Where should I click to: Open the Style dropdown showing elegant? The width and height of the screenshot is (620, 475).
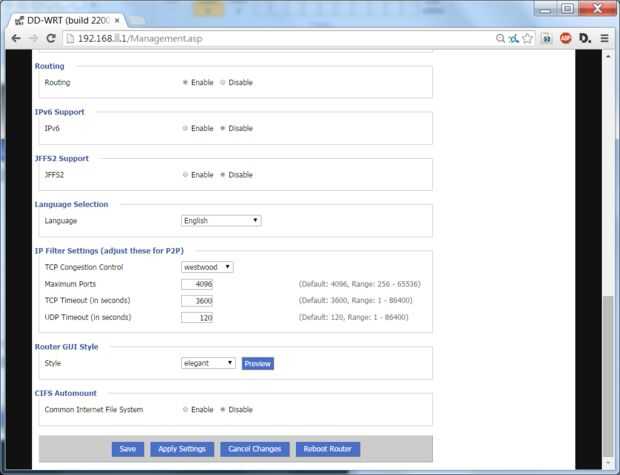click(208, 363)
